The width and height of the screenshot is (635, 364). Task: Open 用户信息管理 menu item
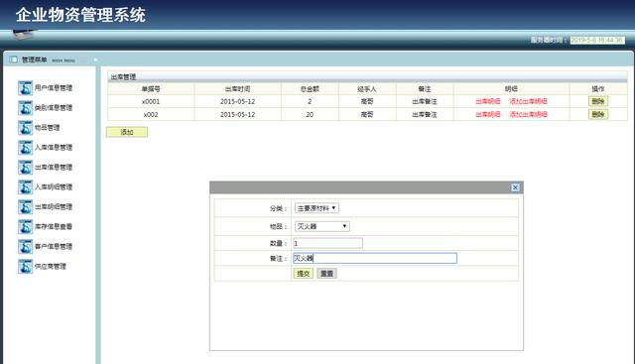pyautogui.click(x=54, y=88)
